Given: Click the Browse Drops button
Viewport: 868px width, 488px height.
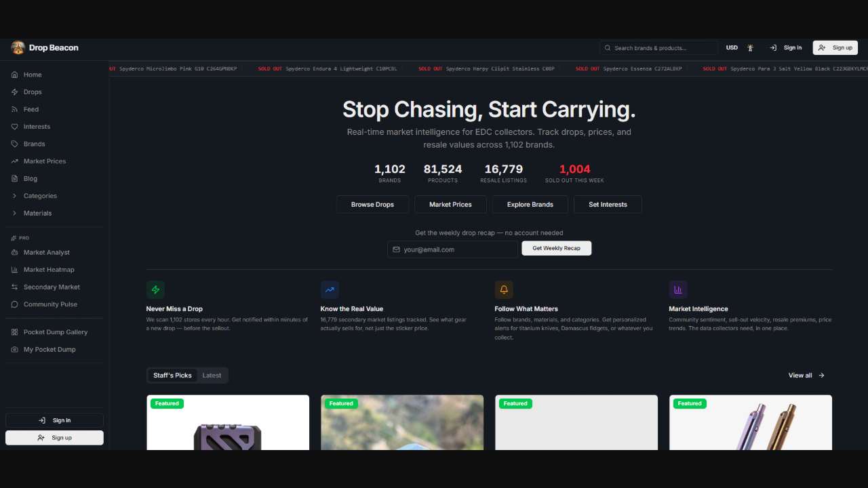Looking at the screenshot, I should (372, 204).
